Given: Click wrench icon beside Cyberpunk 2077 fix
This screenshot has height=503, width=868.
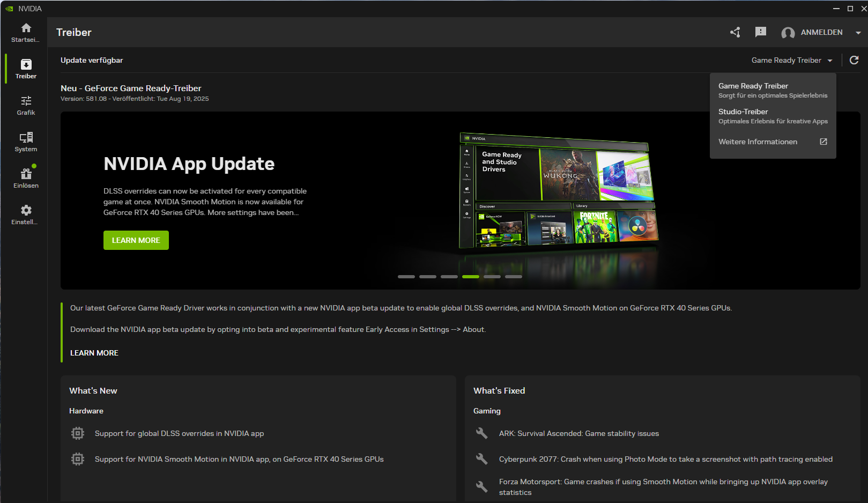Looking at the screenshot, I should pyautogui.click(x=482, y=459).
